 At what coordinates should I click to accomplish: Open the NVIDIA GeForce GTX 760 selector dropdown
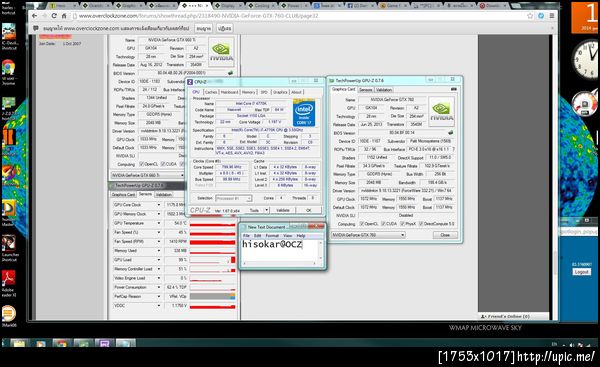[368, 235]
